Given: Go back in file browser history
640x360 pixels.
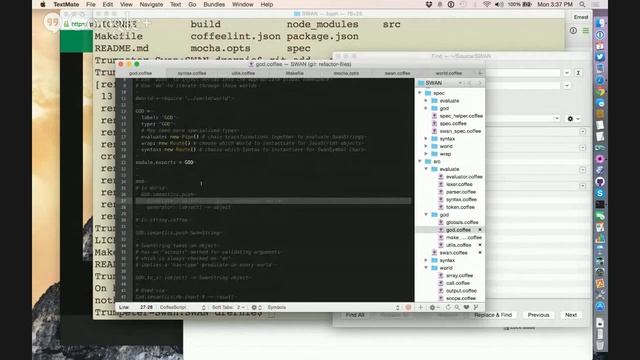Looking at the screenshot, I should 469,83.
